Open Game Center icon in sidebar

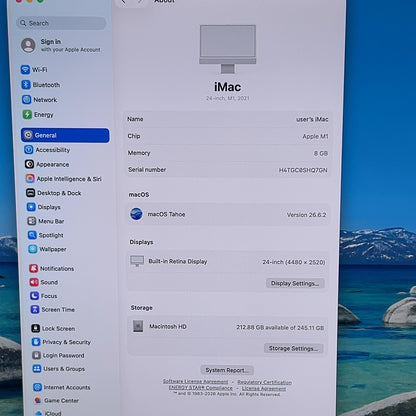38,400
